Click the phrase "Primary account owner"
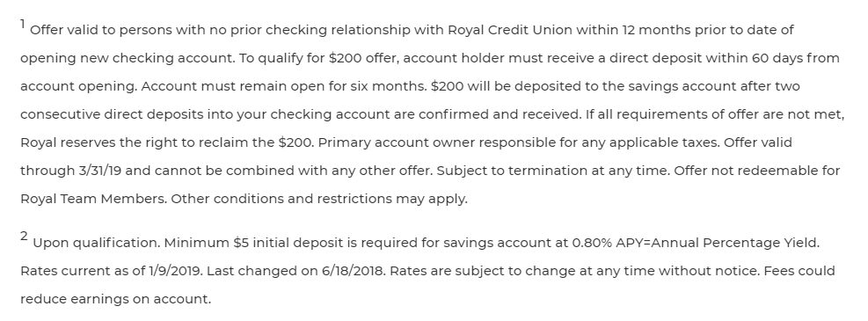The width and height of the screenshot is (868, 321). 397,142
